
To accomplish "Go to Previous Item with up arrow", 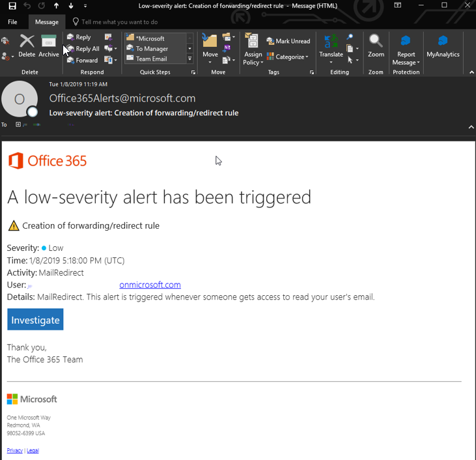I will pyautogui.click(x=57, y=6).
